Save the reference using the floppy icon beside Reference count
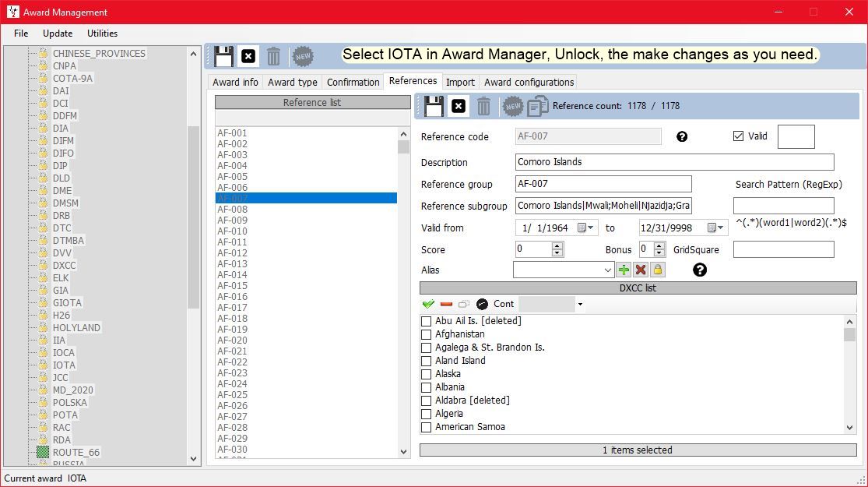This screenshot has width=868, height=487. (434, 106)
